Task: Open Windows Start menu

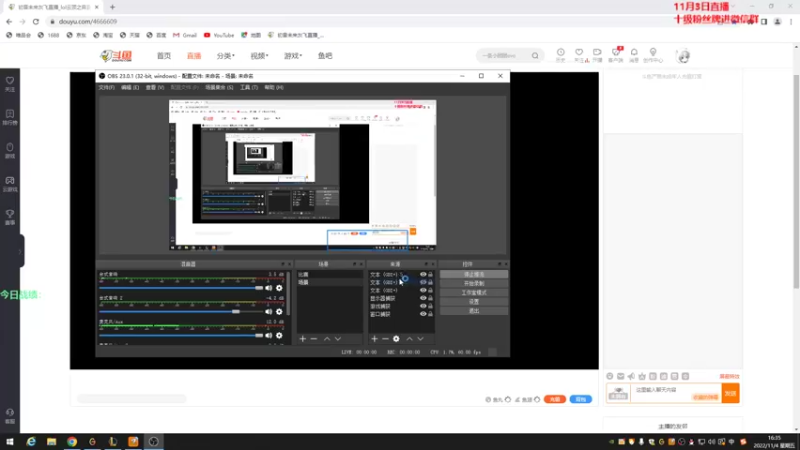Action: (x=10, y=442)
